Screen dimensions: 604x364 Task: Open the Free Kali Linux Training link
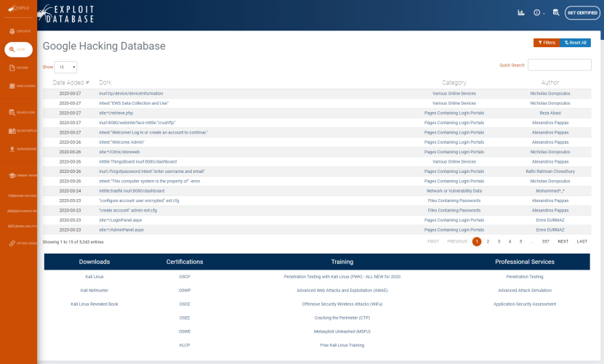[342, 346]
